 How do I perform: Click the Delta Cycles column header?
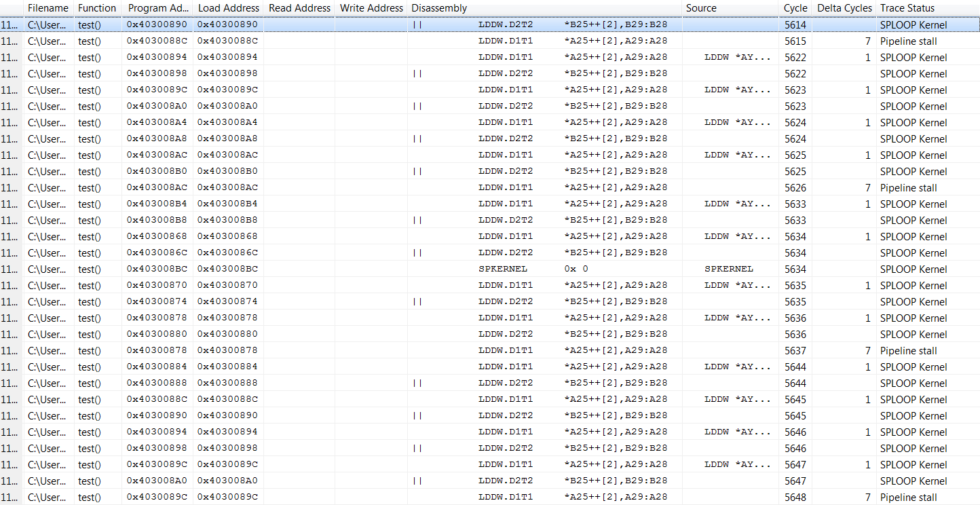click(x=844, y=7)
